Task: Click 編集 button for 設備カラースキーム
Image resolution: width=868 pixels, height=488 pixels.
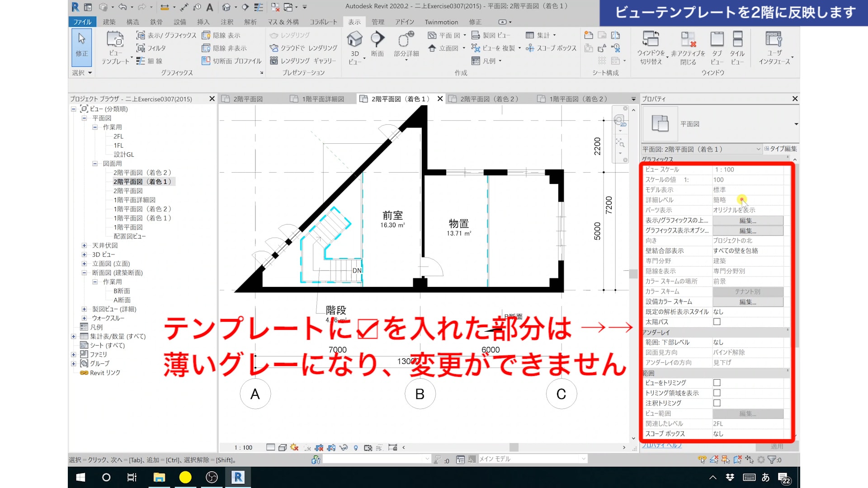Action: (747, 302)
